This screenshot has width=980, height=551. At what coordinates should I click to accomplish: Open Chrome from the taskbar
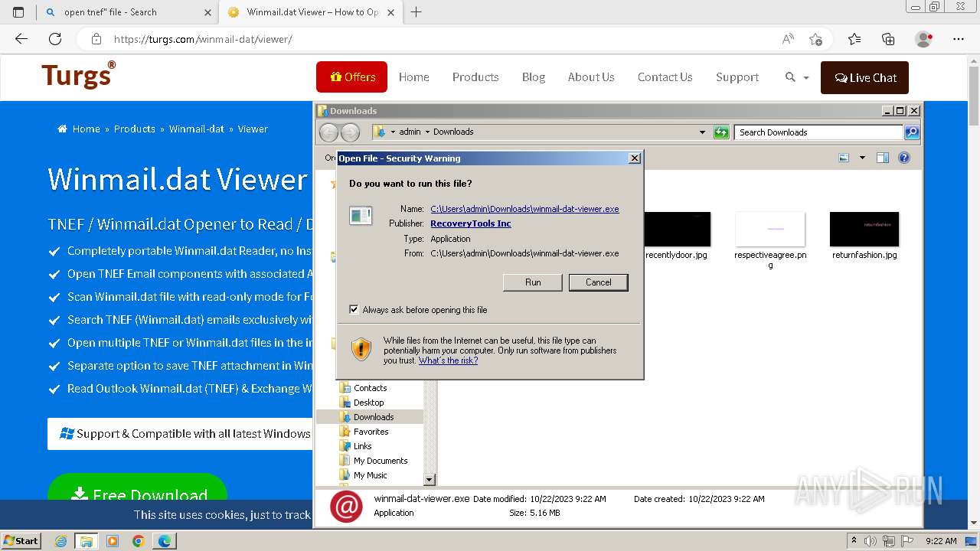click(x=139, y=541)
